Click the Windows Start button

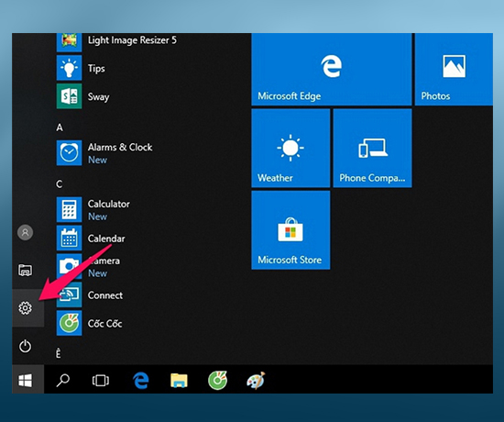26,381
